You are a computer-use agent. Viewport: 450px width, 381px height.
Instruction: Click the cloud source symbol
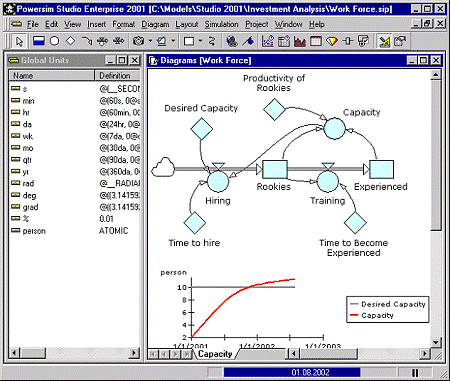(163, 167)
